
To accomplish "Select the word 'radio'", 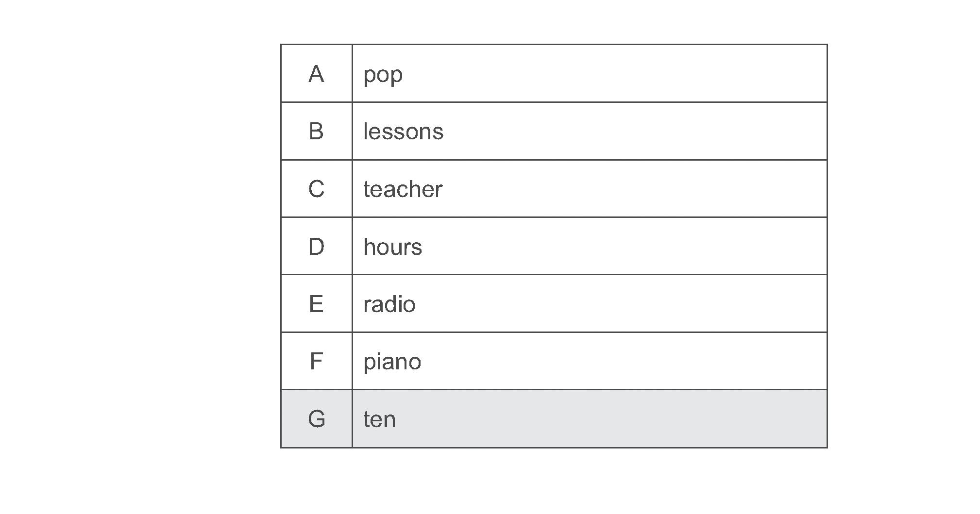I will pos(389,304).
